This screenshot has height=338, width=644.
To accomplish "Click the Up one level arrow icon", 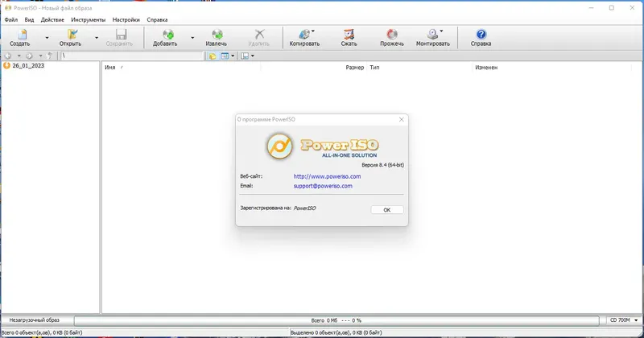I will (50, 56).
